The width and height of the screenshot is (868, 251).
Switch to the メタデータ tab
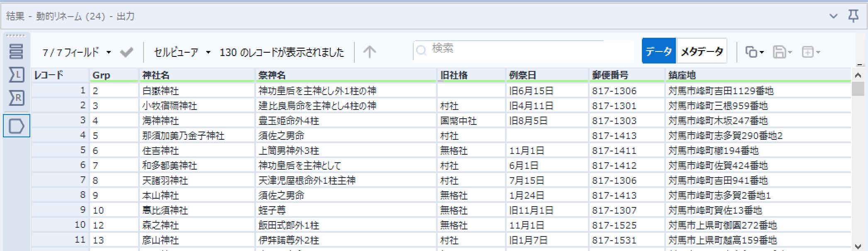pyautogui.click(x=702, y=51)
